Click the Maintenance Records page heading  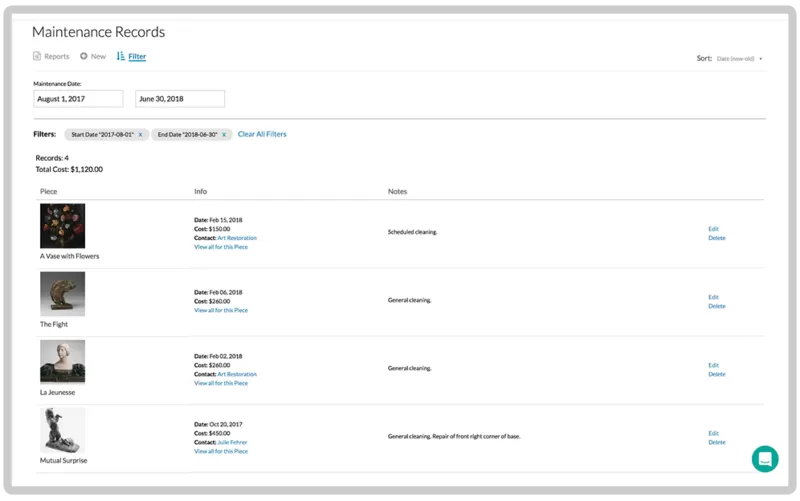click(x=98, y=32)
